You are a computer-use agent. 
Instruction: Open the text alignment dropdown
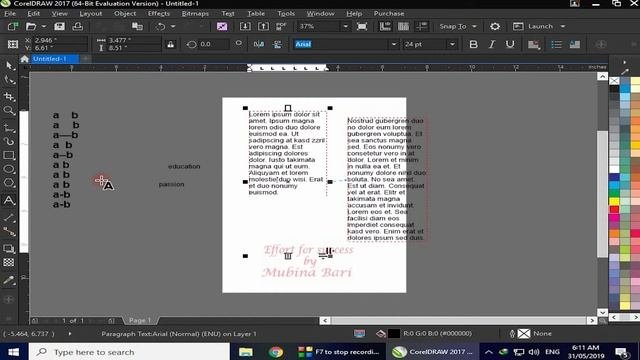pos(534,44)
